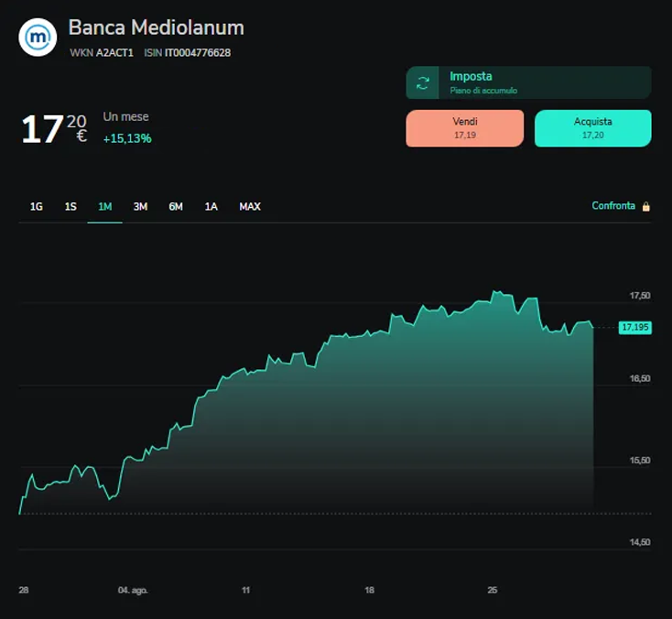Switch chart to 1G range
Viewport: 672px width, 619px height.
37,207
